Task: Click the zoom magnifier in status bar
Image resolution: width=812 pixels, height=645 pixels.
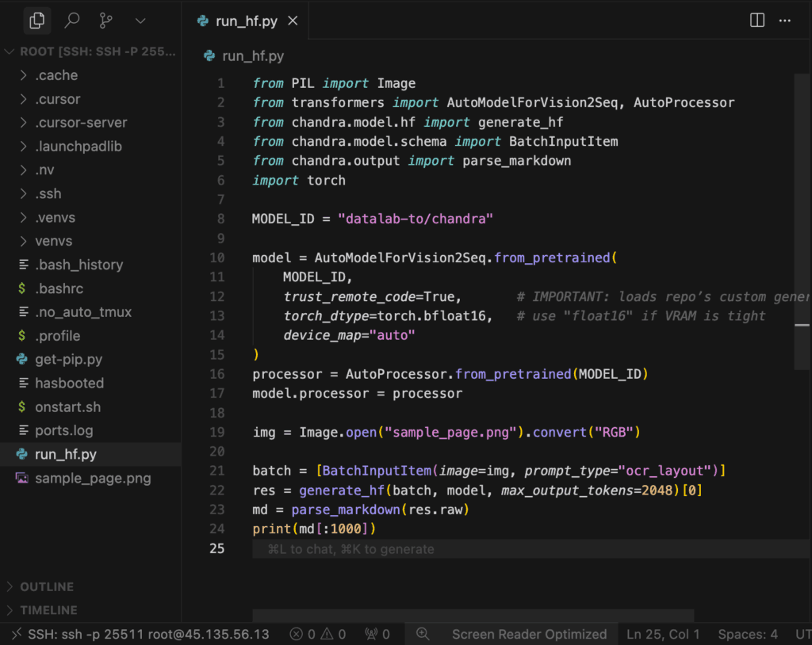Action: click(423, 634)
